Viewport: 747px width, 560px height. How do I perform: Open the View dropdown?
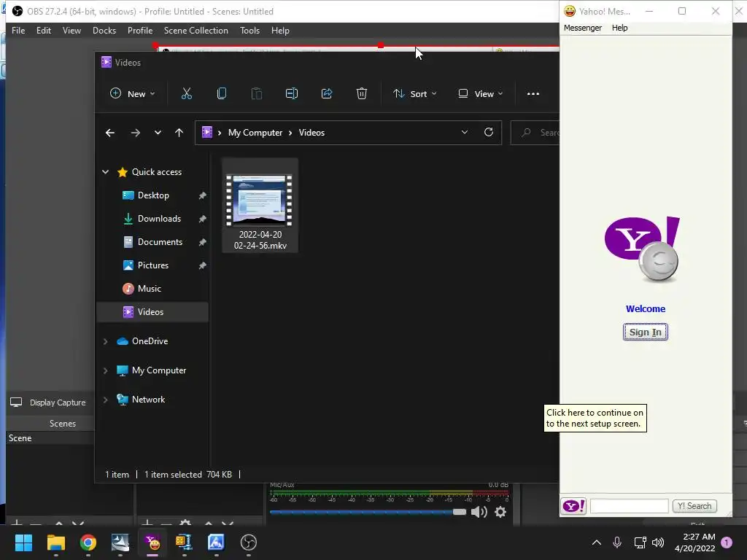click(481, 94)
